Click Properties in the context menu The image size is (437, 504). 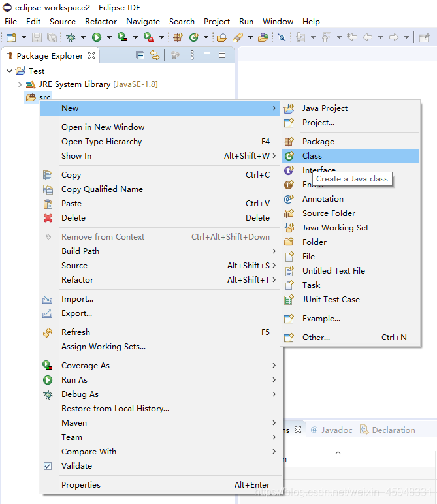161,484
